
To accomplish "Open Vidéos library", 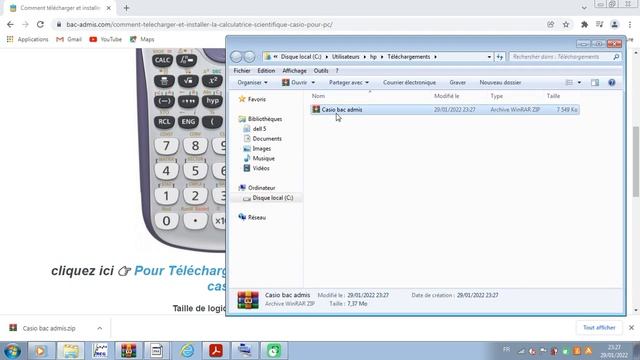I will click(257, 168).
